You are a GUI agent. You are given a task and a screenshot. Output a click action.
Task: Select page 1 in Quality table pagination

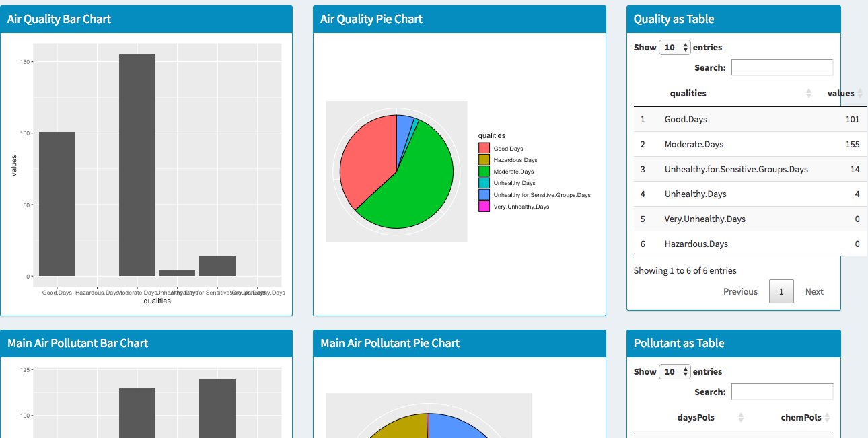(x=781, y=291)
